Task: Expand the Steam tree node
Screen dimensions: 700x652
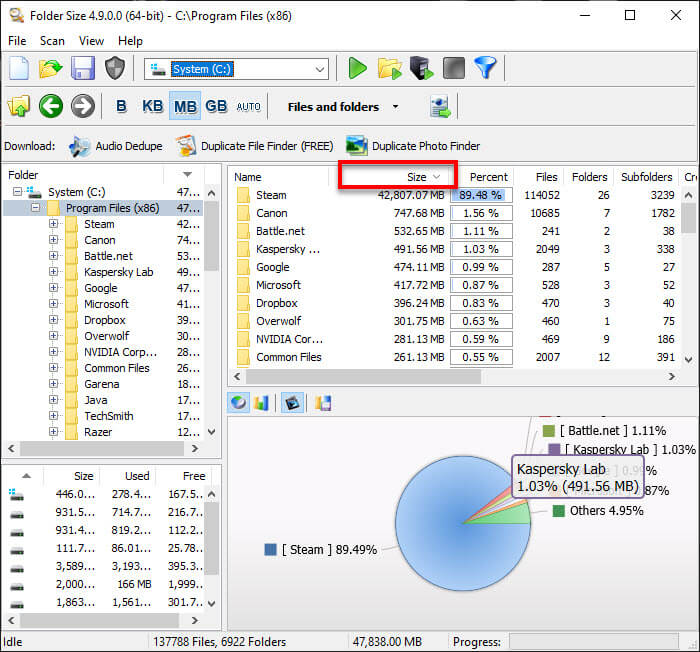Action: (x=53, y=224)
